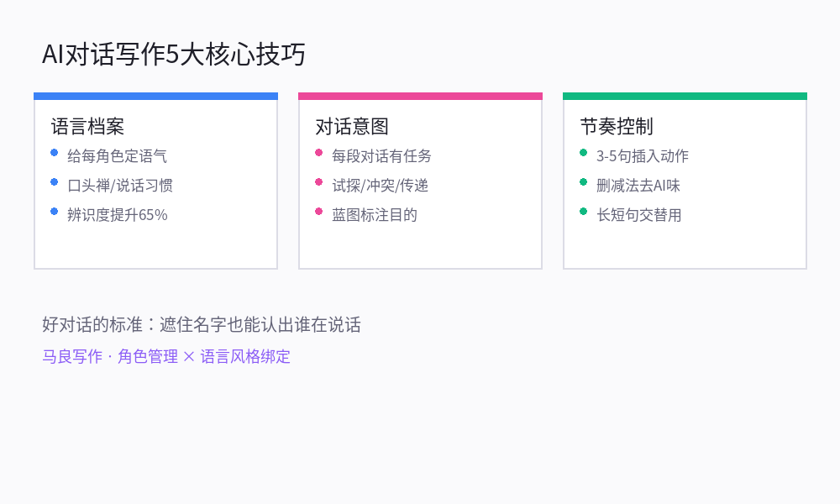Click the green bar atop 节奏控制 card
The height and width of the screenshot is (504, 840).
[685, 97]
